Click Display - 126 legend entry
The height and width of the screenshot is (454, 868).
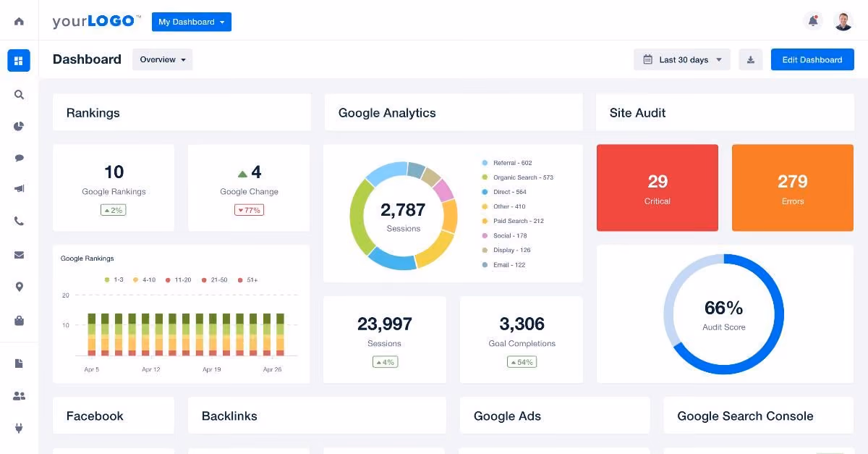[x=506, y=250]
